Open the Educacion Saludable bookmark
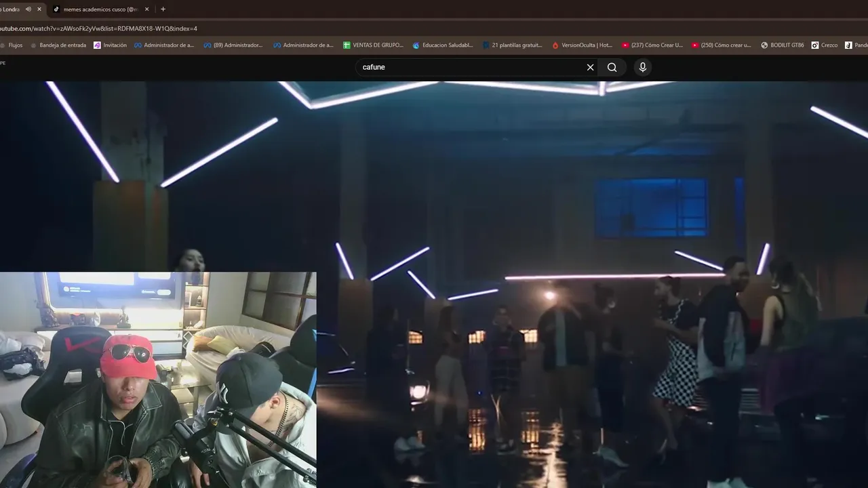The image size is (868, 488). click(x=443, y=45)
